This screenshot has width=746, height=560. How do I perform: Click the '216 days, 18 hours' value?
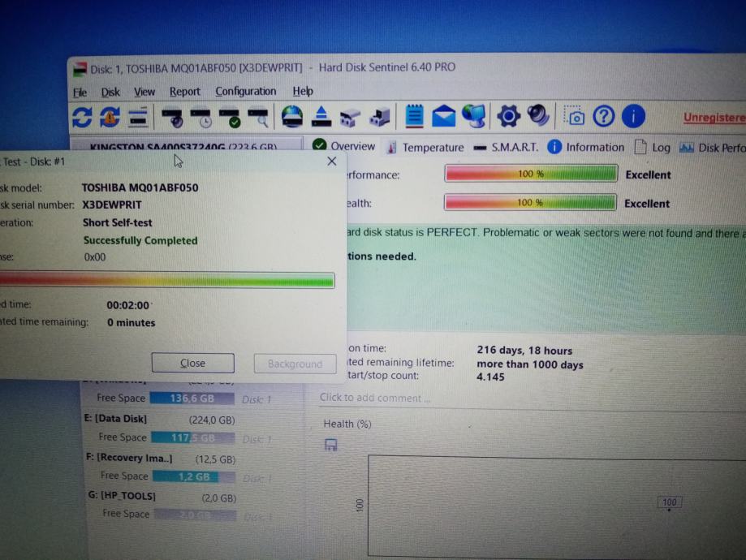pos(524,351)
